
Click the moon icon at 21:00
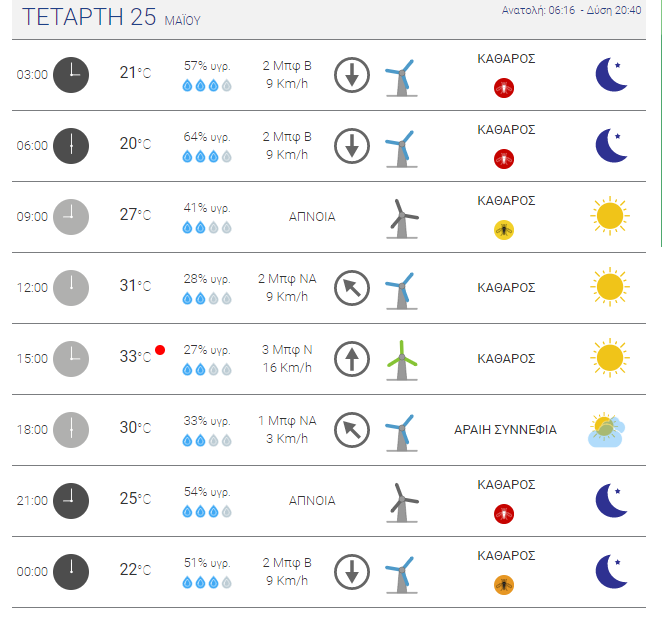611,500
